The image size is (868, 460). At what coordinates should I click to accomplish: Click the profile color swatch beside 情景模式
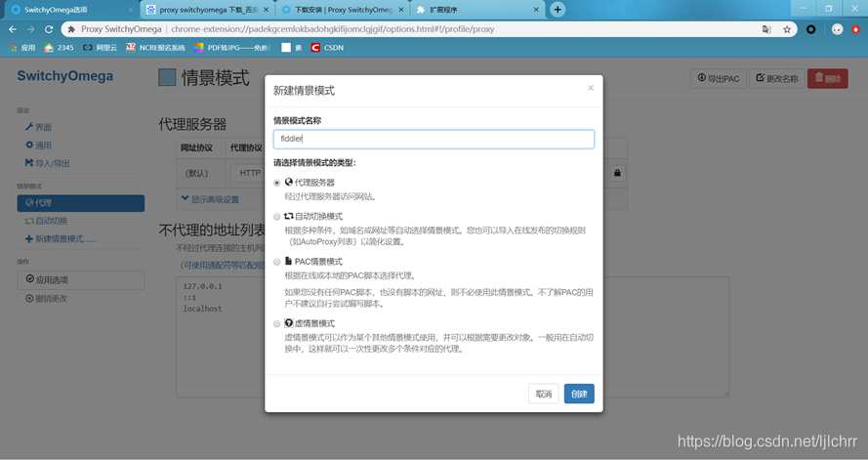167,77
